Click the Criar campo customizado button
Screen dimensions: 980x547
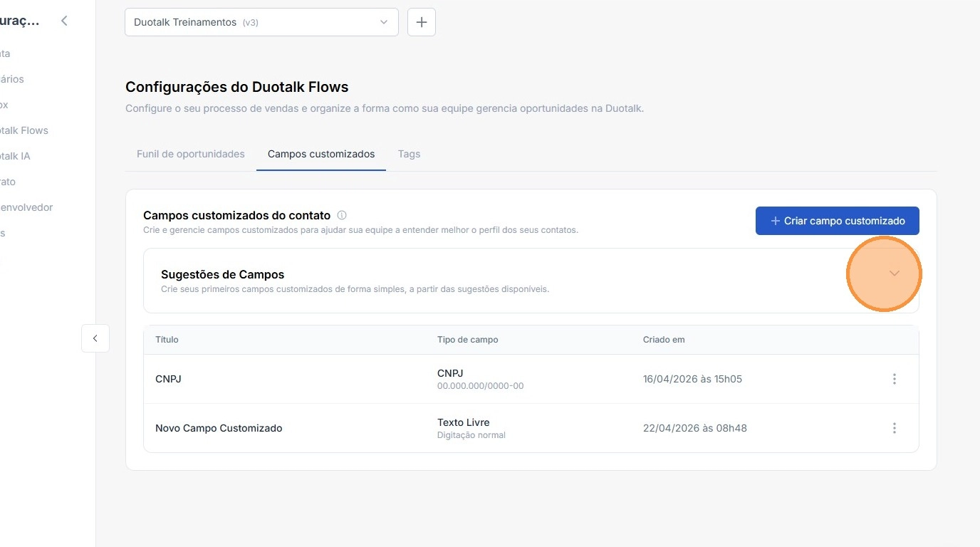[837, 221]
